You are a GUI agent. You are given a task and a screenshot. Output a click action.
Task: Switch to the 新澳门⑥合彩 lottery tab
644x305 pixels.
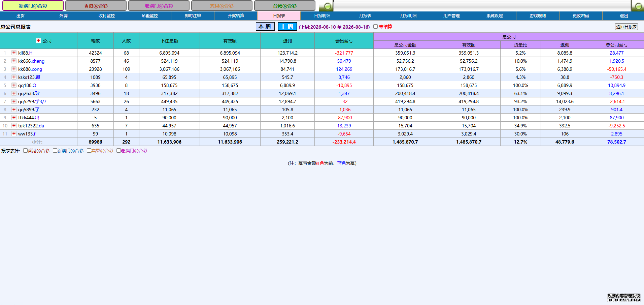(33, 6)
